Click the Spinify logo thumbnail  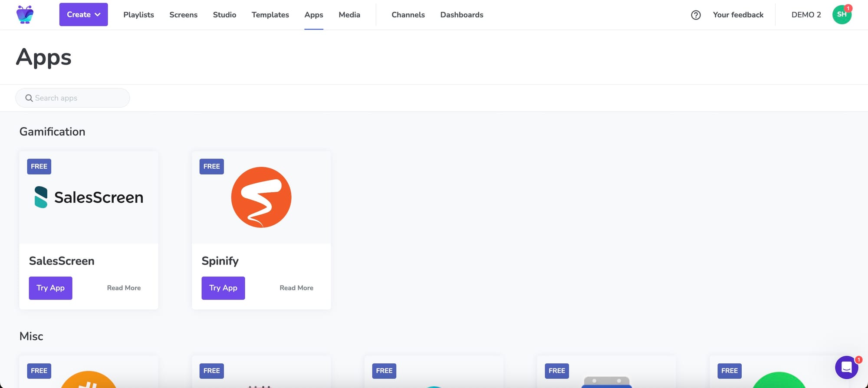point(261,197)
